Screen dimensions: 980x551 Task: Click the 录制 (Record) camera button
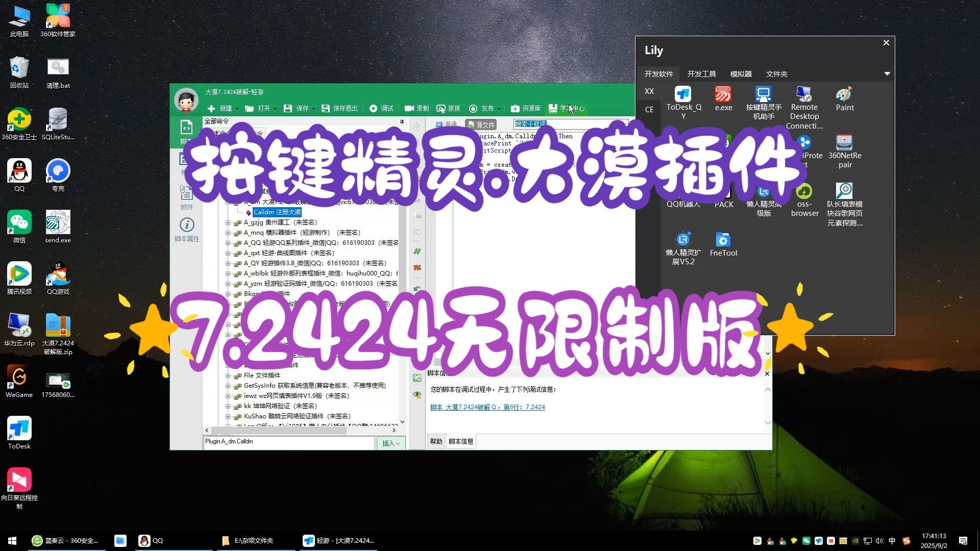tap(416, 108)
